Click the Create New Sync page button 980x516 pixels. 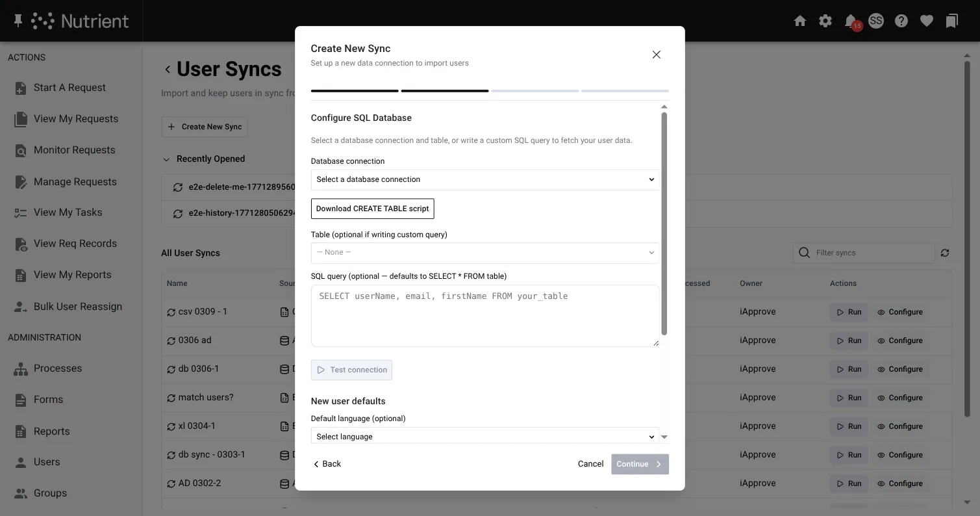(204, 127)
